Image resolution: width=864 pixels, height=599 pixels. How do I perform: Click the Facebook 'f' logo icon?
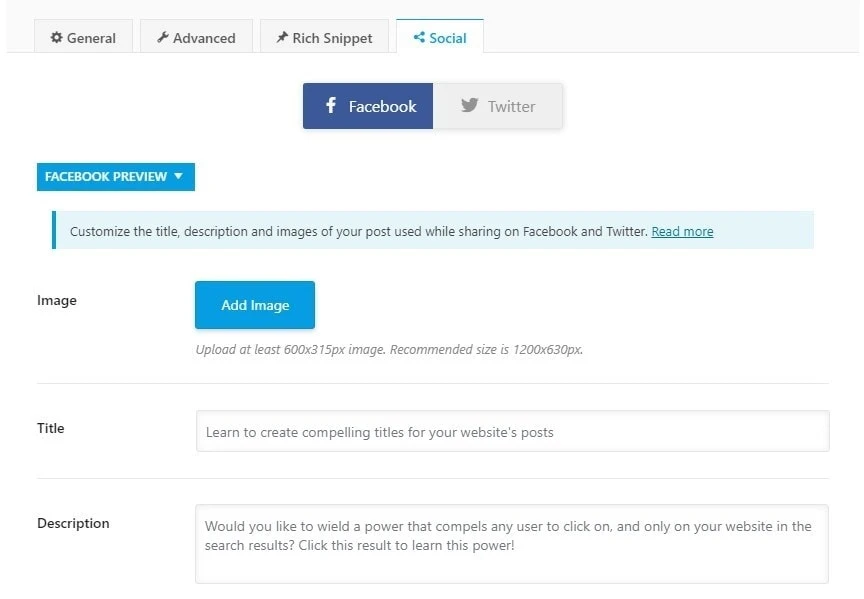click(x=331, y=105)
